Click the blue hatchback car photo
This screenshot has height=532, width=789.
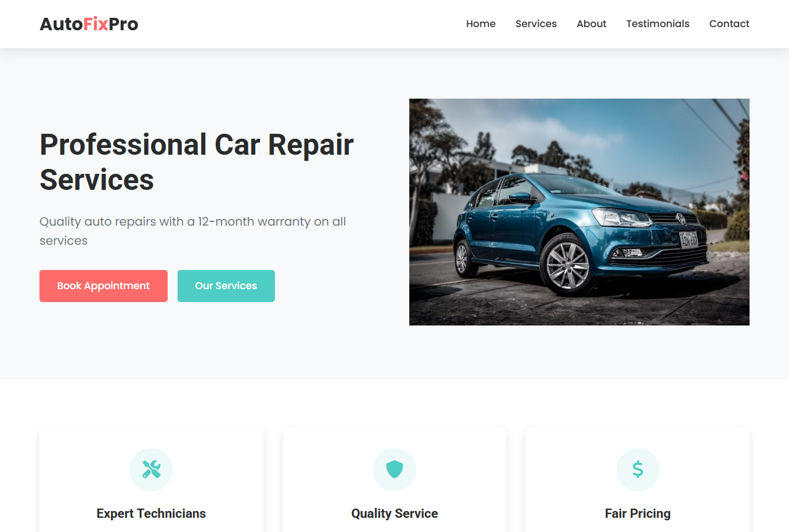click(579, 212)
